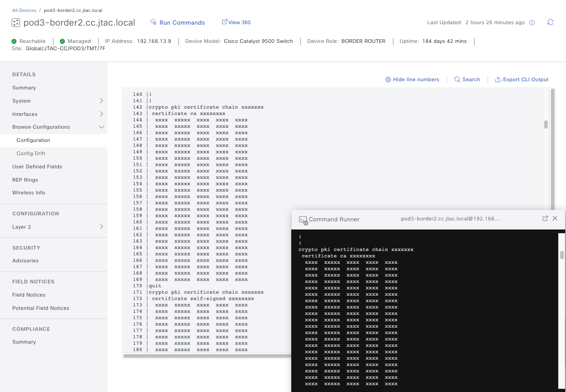Image resolution: width=566 pixels, height=392 pixels.
Task: Expand the System menu chevron
Action: [x=101, y=101]
